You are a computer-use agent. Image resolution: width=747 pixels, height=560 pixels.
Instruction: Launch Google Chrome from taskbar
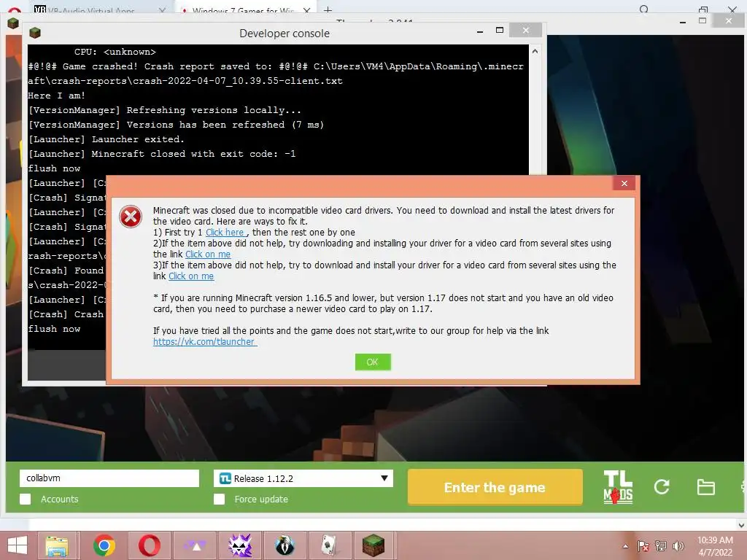pyautogui.click(x=104, y=545)
